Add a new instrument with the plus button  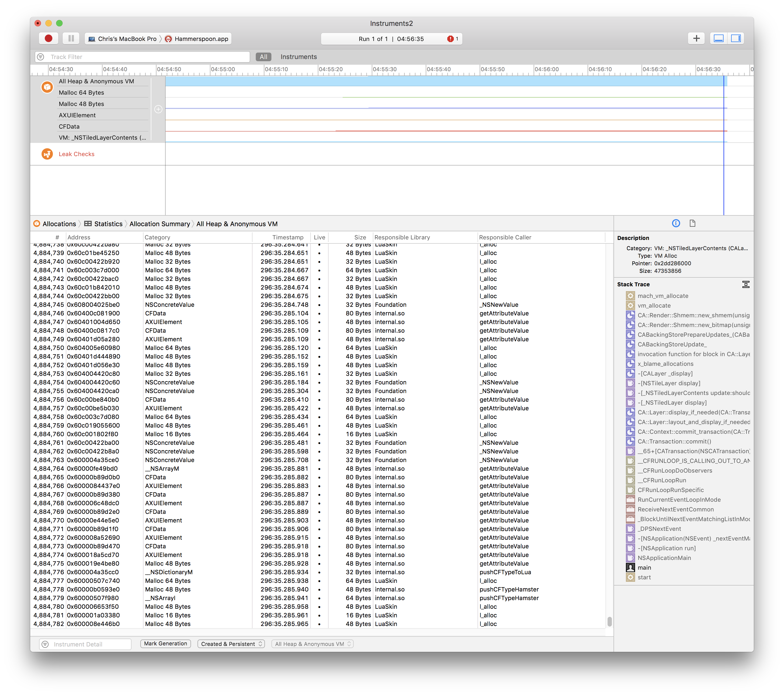click(x=697, y=38)
